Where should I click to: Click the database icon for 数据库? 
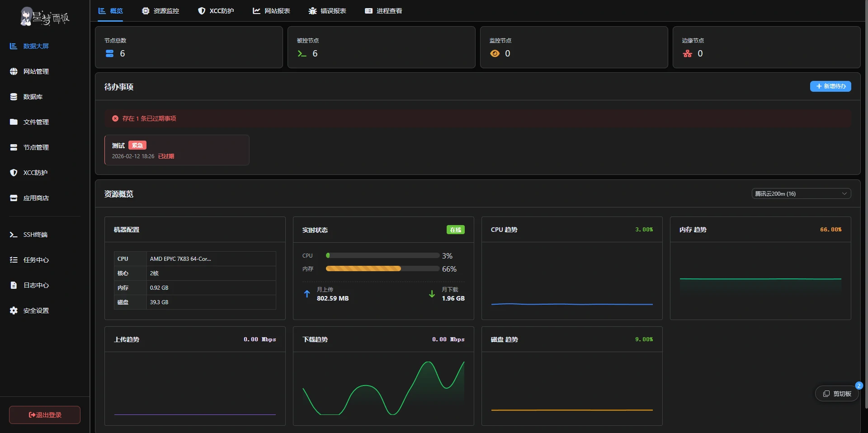click(14, 97)
